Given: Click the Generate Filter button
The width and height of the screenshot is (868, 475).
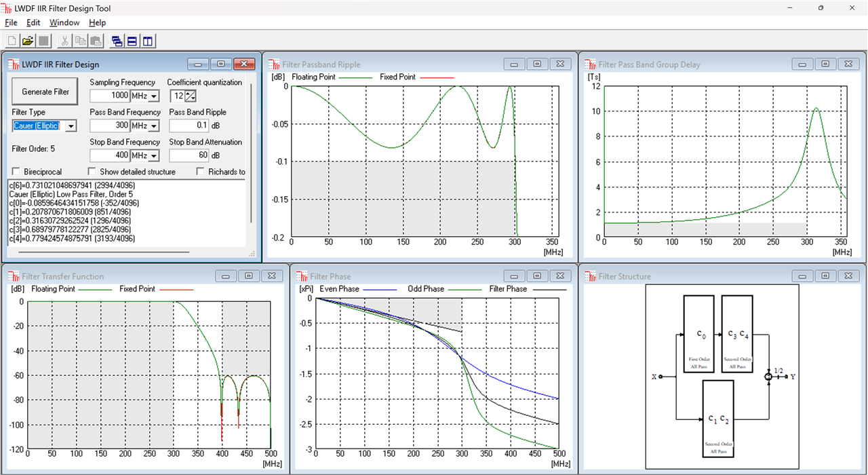Looking at the screenshot, I should coord(45,92).
